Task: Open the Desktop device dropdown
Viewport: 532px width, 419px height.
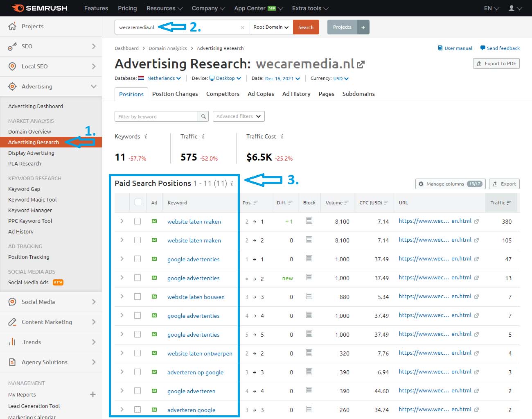Action: [x=225, y=78]
